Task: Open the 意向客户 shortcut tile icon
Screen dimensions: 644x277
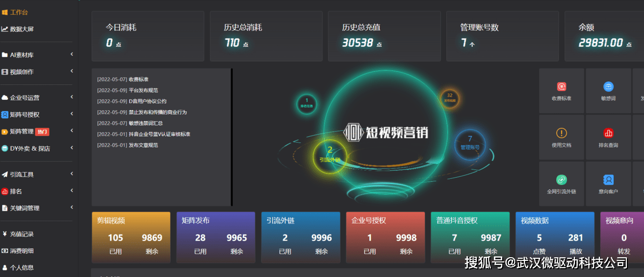Action: 608,180
